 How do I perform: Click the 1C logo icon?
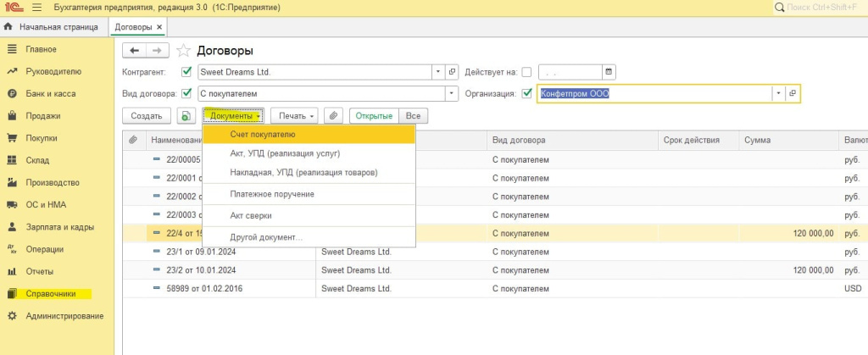[x=14, y=8]
